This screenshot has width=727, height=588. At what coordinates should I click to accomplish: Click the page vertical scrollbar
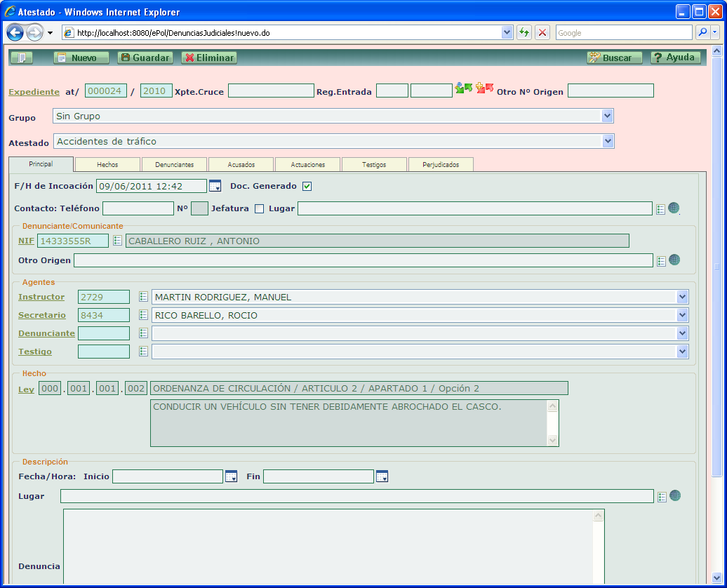pyautogui.click(x=716, y=267)
